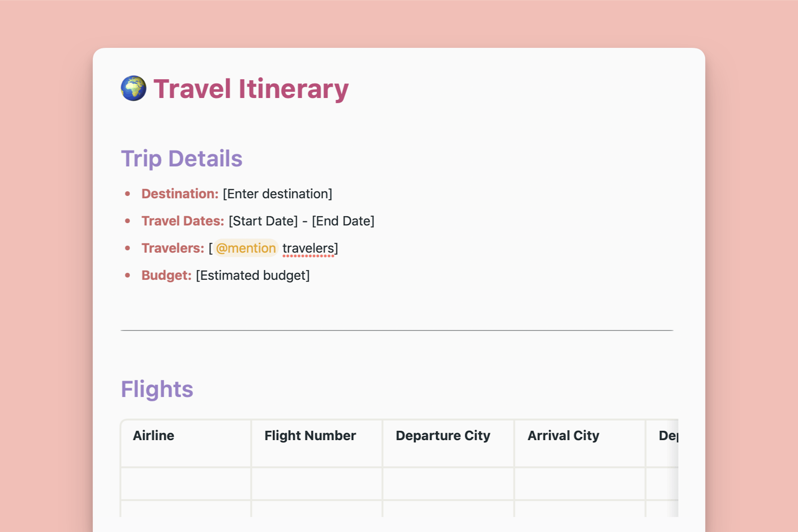Click the [Estimated budget] placeholder

click(x=252, y=275)
